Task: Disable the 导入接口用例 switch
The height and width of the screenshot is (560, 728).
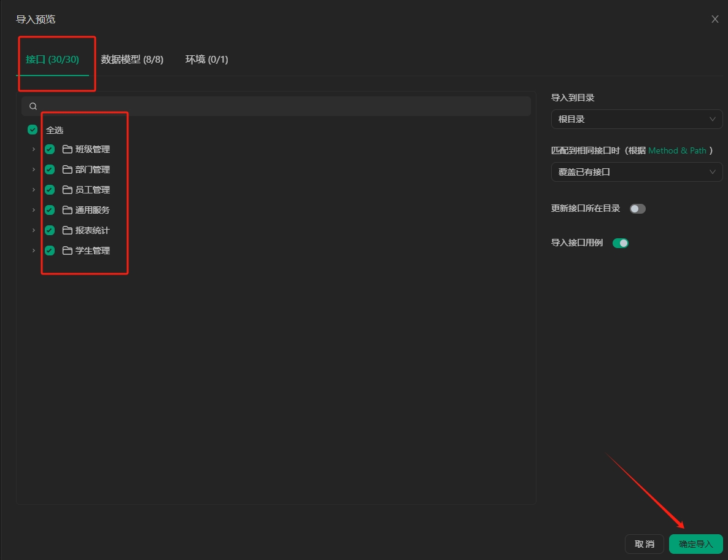Action: [x=621, y=243]
